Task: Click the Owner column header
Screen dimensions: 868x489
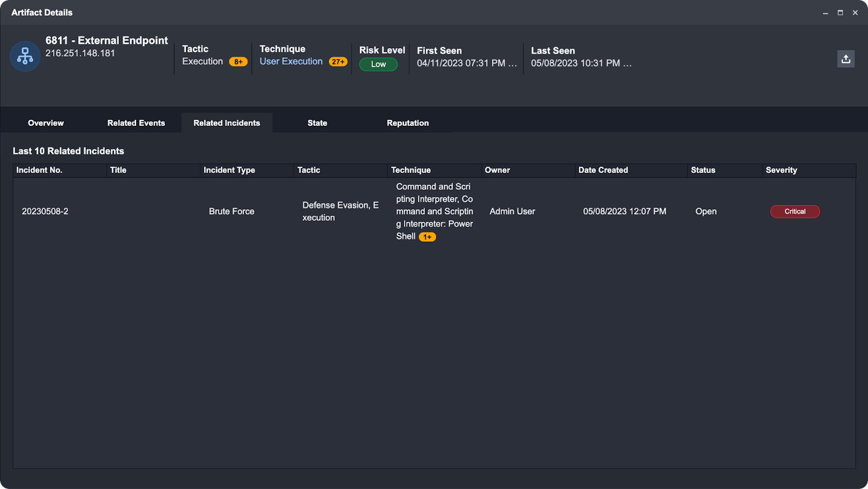Action: point(497,170)
